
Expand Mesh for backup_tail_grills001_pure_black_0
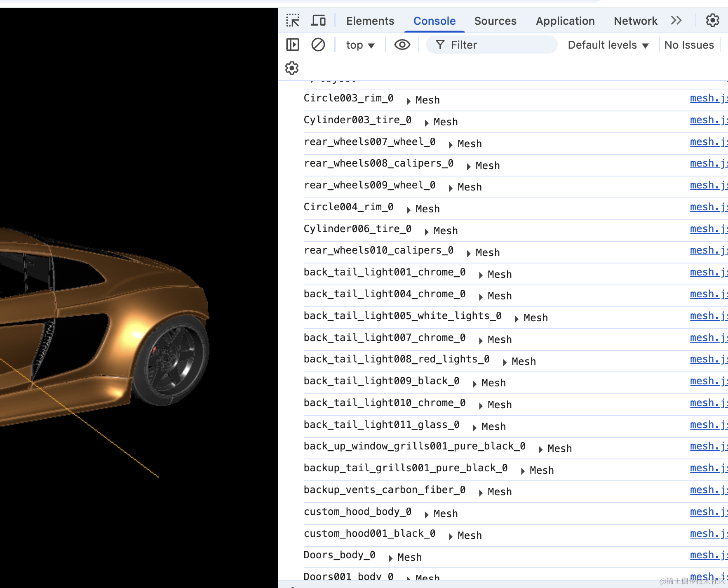click(523, 471)
